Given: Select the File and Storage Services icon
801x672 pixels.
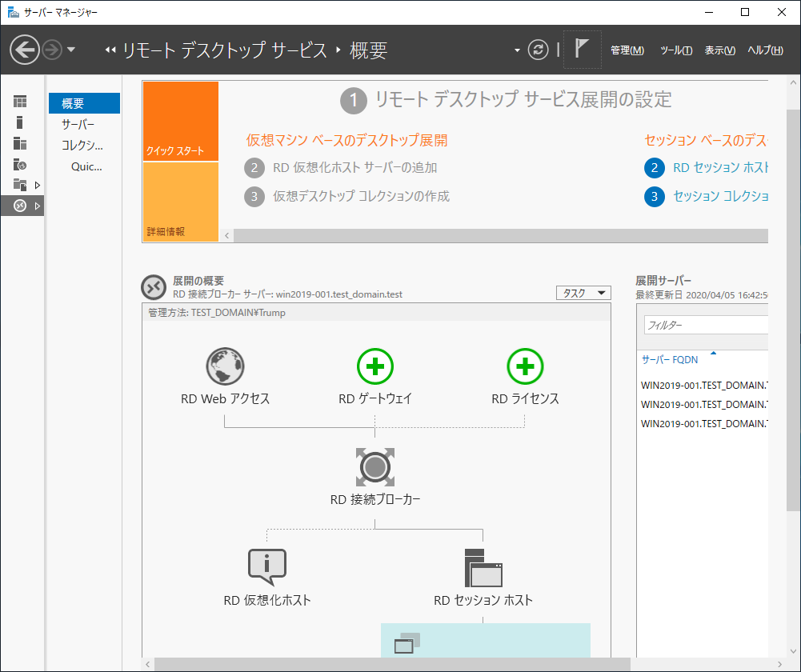Looking at the screenshot, I should (x=20, y=185).
